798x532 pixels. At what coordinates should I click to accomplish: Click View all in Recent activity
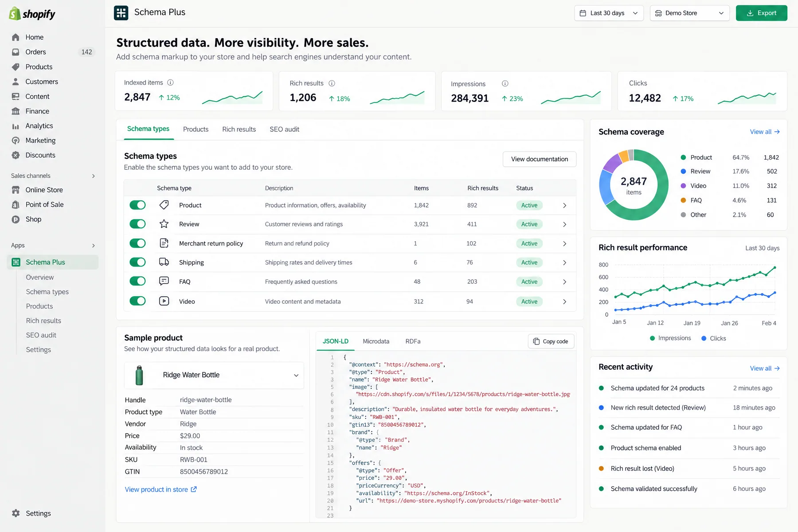[765, 368]
